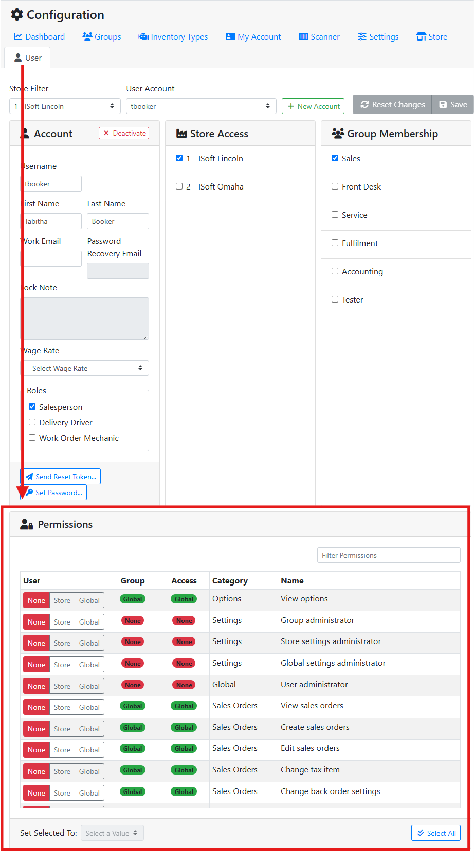The image size is (474, 868).
Task: Click the My Account card icon
Action: coord(230,36)
